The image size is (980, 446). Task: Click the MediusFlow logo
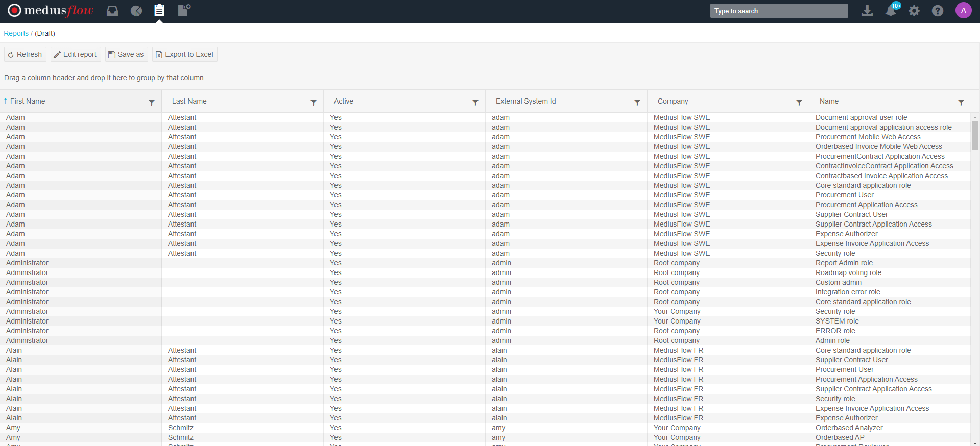tap(51, 10)
